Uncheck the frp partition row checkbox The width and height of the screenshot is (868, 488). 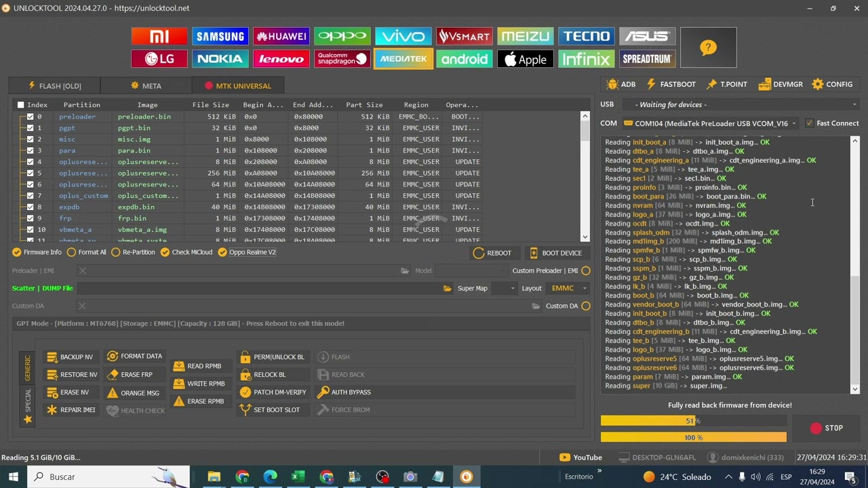(x=30, y=218)
